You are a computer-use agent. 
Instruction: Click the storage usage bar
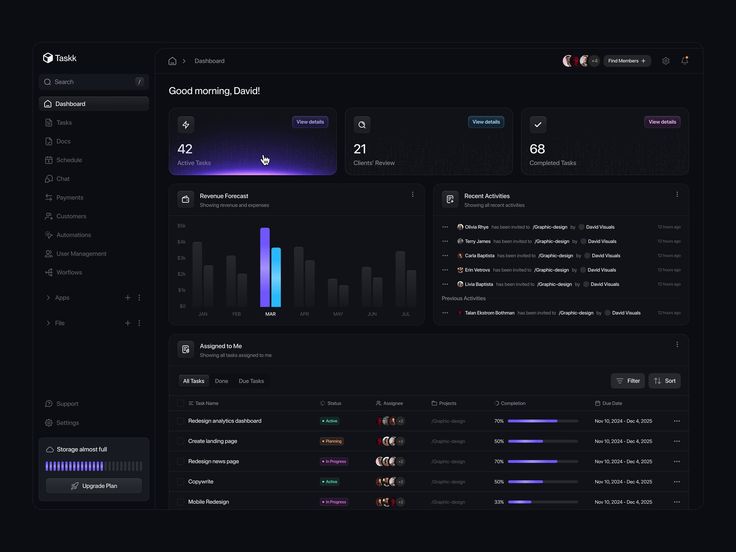click(93, 466)
